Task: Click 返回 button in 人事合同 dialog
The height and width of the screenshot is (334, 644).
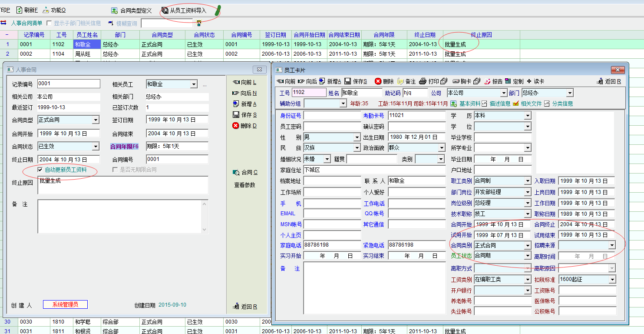Action: tap(245, 307)
